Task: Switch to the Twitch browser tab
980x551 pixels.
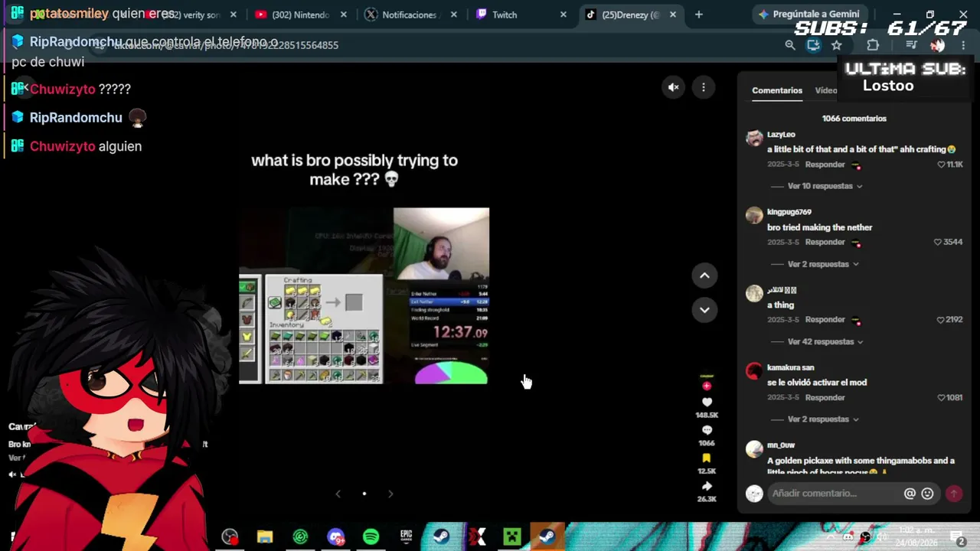Action: click(x=519, y=15)
